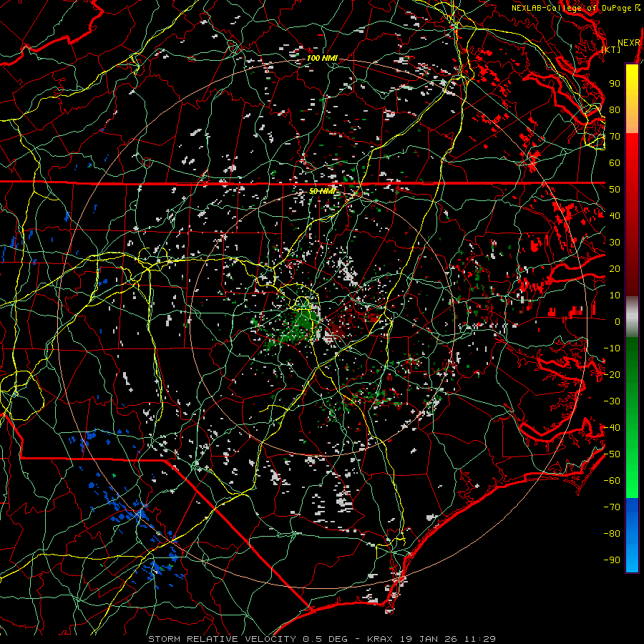Click the '-40' value on the velocity scale
The height and width of the screenshot is (644, 644).
[x=612, y=428]
